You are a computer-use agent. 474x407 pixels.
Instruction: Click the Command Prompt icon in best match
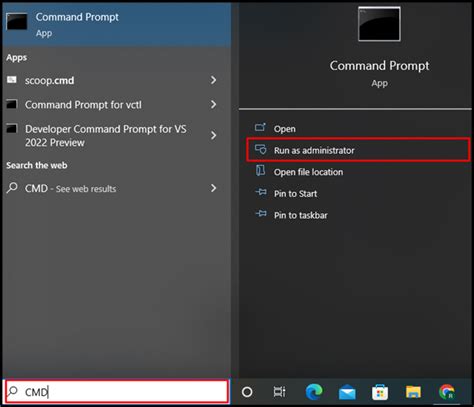point(17,21)
